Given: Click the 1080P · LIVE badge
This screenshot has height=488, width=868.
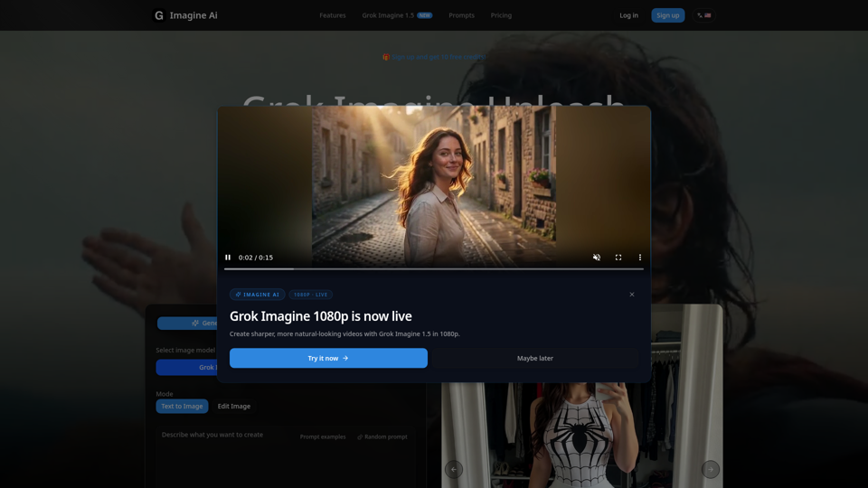Looking at the screenshot, I should (310, 295).
